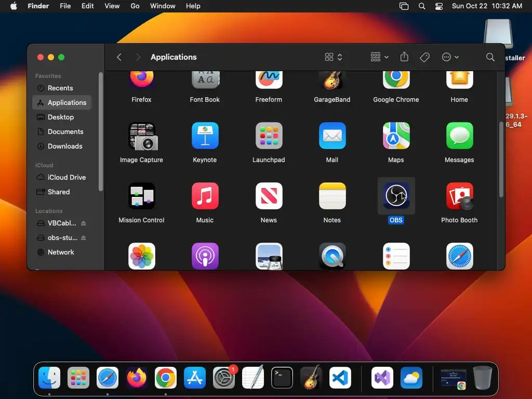Open Visual Studio Code from the Dock

coord(340,378)
